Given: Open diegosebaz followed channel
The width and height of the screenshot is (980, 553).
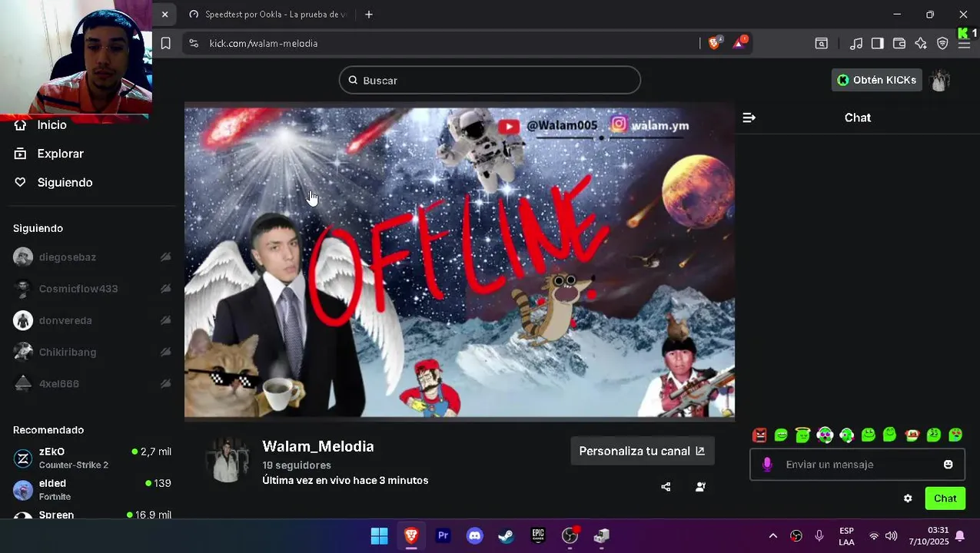Looking at the screenshot, I should [x=68, y=257].
